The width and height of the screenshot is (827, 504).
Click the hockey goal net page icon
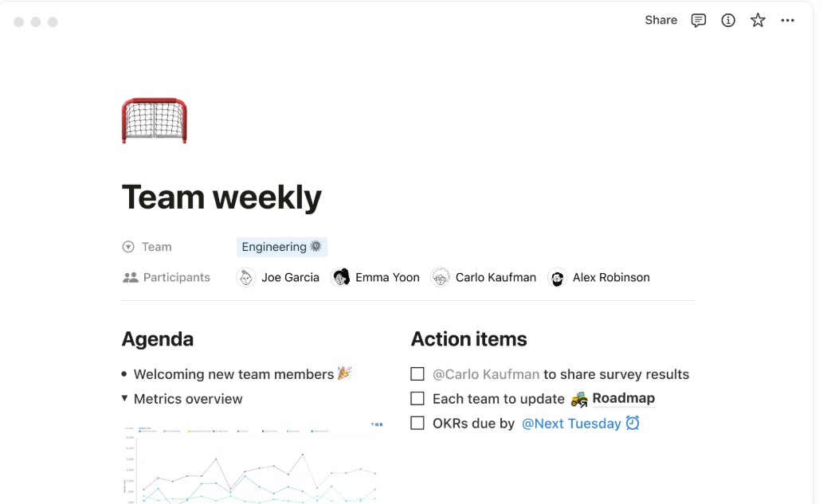(x=154, y=121)
